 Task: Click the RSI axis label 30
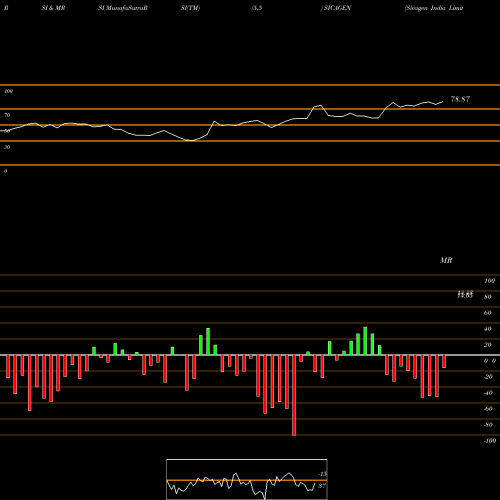point(7,147)
